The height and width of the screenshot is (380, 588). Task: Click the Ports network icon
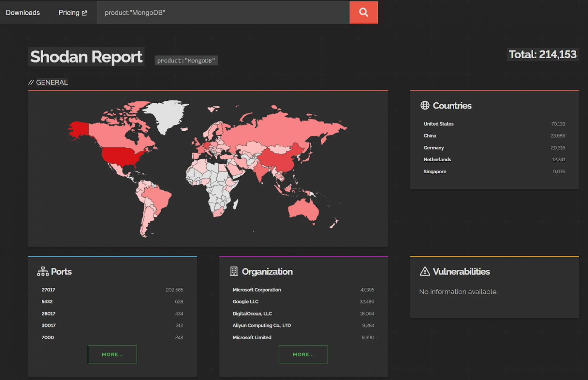[x=43, y=272]
